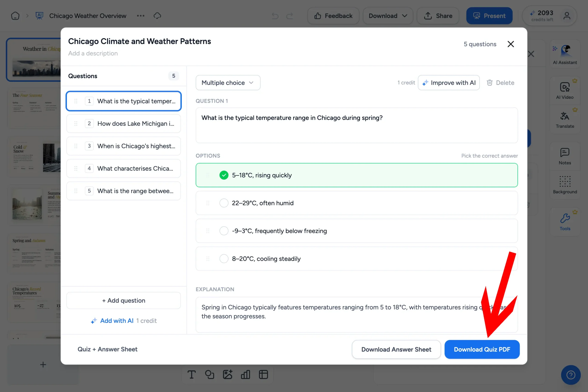Check the cloud sync status icon
Image resolution: width=588 pixels, height=392 pixels.
[157, 16]
